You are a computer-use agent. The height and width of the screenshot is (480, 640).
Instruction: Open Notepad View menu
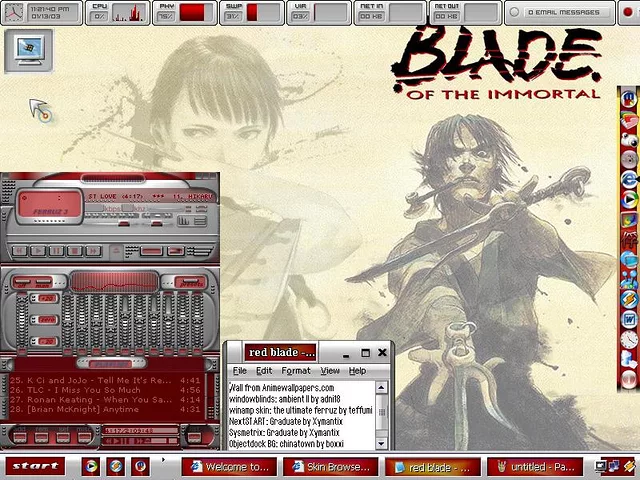pyautogui.click(x=330, y=371)
